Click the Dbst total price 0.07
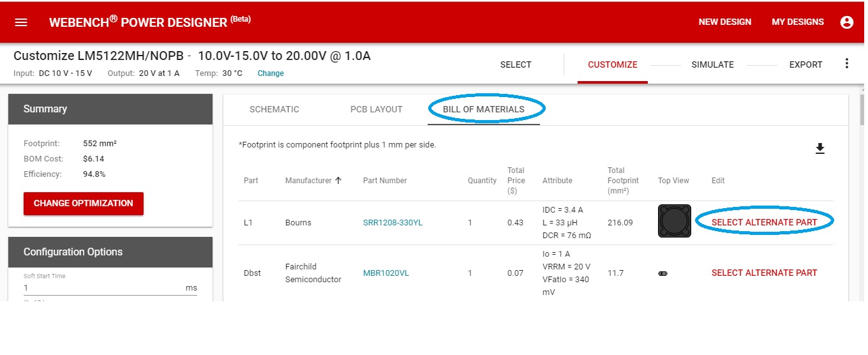 (515, 273)
